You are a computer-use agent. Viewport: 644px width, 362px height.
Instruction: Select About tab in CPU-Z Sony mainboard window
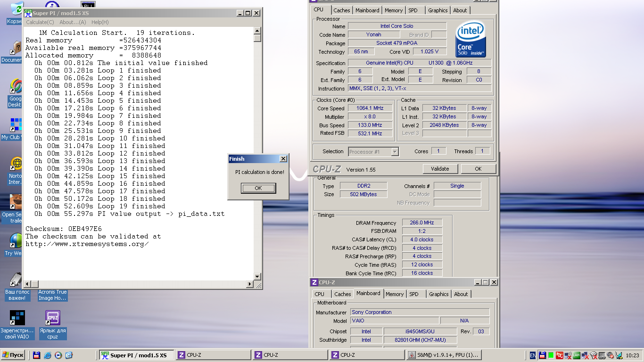461,294
